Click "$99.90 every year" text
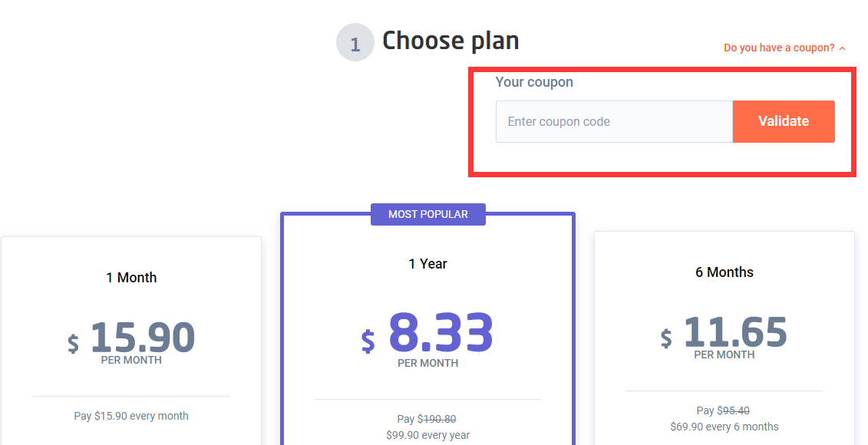 tap(428, 435)
